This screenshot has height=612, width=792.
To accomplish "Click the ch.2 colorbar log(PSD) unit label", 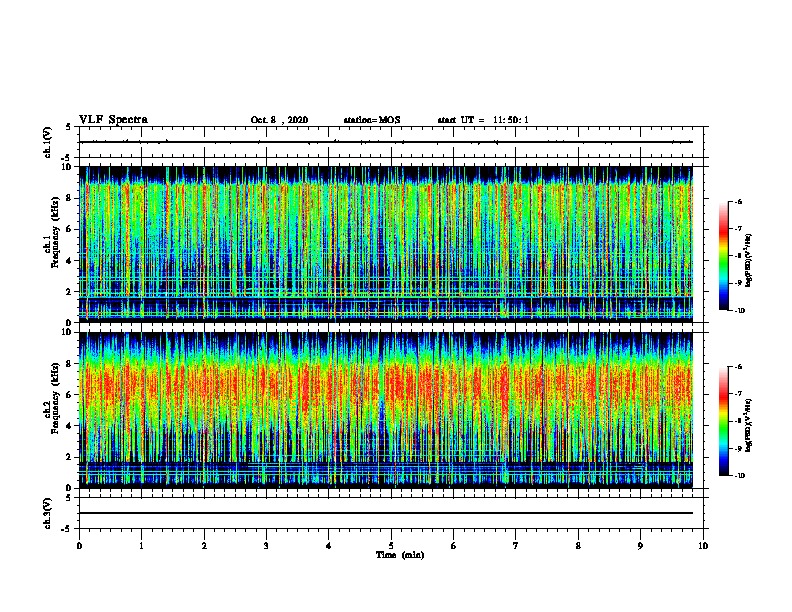I will coord(748,425).
